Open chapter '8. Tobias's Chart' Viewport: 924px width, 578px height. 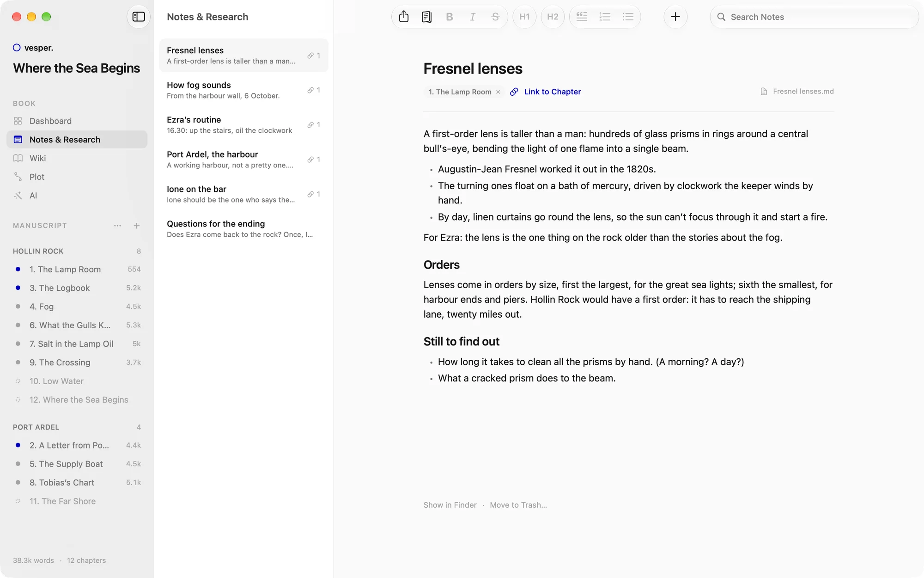click(77, 482)
